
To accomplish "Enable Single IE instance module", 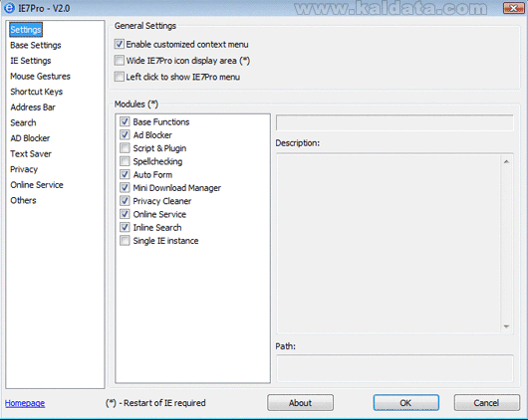I will tap(125, 240).
